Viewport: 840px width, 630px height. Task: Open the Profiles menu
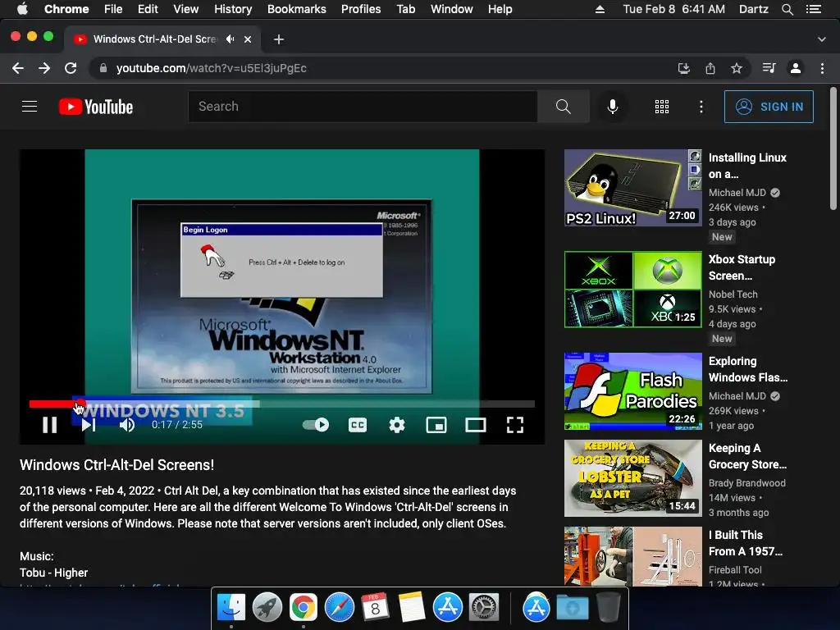[x=361, y=9]
